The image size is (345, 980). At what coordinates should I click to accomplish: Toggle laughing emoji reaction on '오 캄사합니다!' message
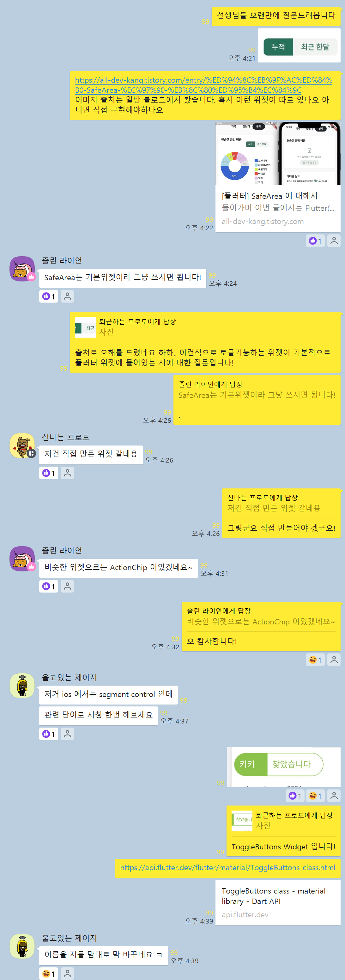point(315,660)
